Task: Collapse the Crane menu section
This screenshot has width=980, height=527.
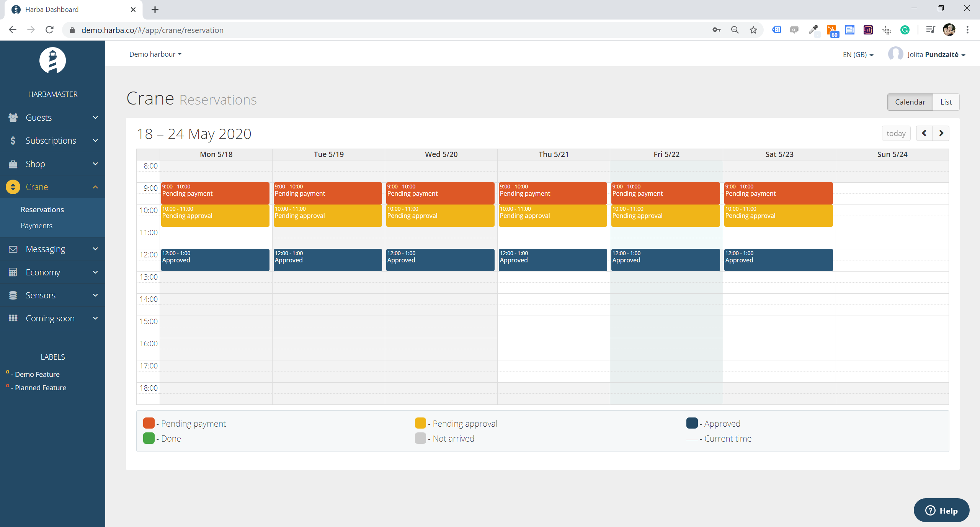Action: (95, 187)
